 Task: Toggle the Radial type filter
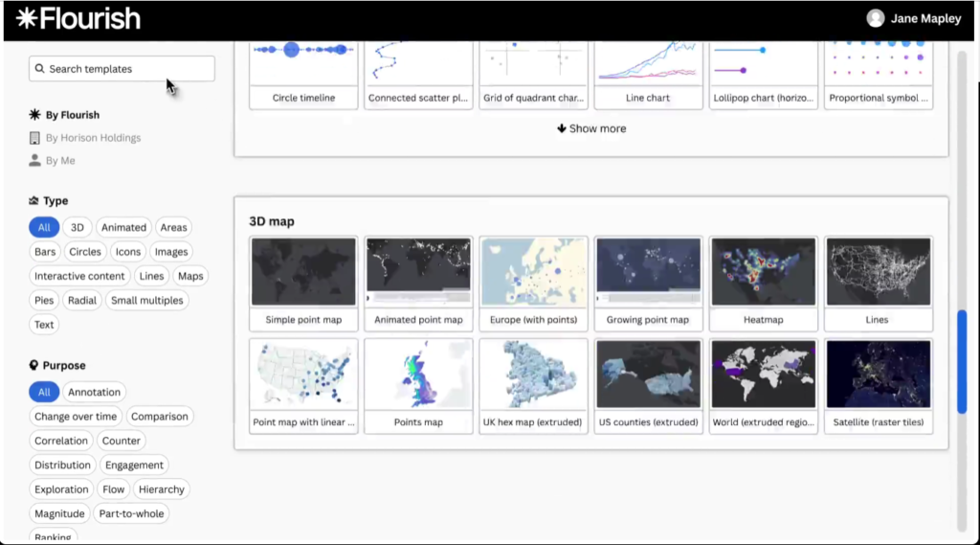point(82,301)
